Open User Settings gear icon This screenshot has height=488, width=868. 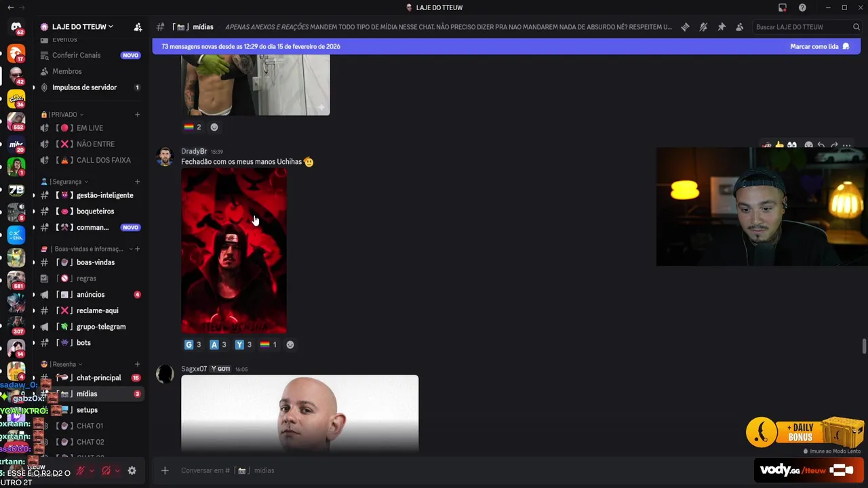pyautogui.click(x=132, y=470)
